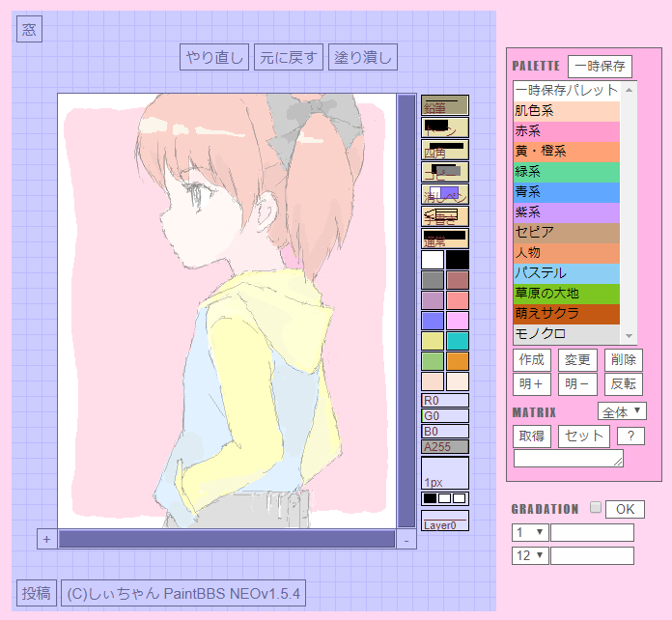Screen dimensions: 672x620
Task: Click the 元に戻す undo button
Action: 288,57
